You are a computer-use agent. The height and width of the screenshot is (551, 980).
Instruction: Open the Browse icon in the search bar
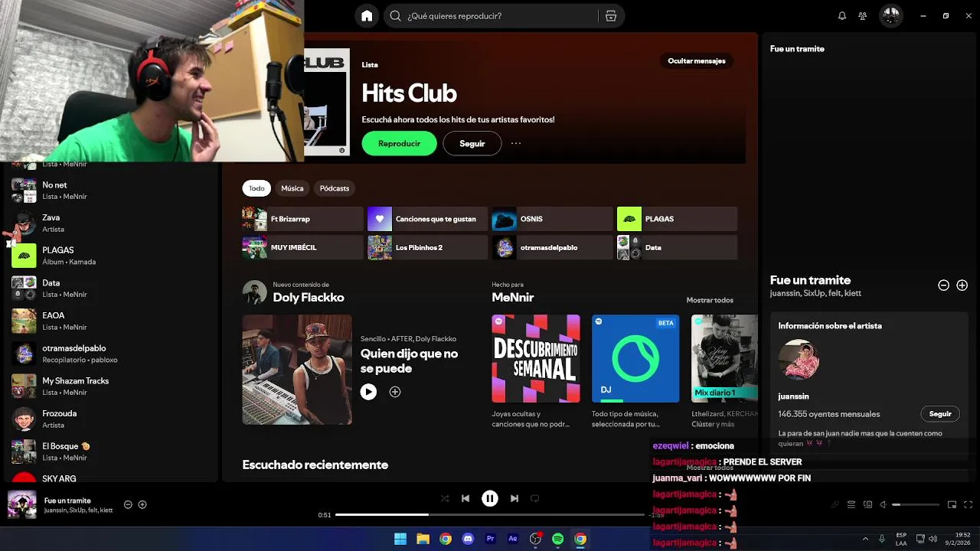click(x=610, y=16)
